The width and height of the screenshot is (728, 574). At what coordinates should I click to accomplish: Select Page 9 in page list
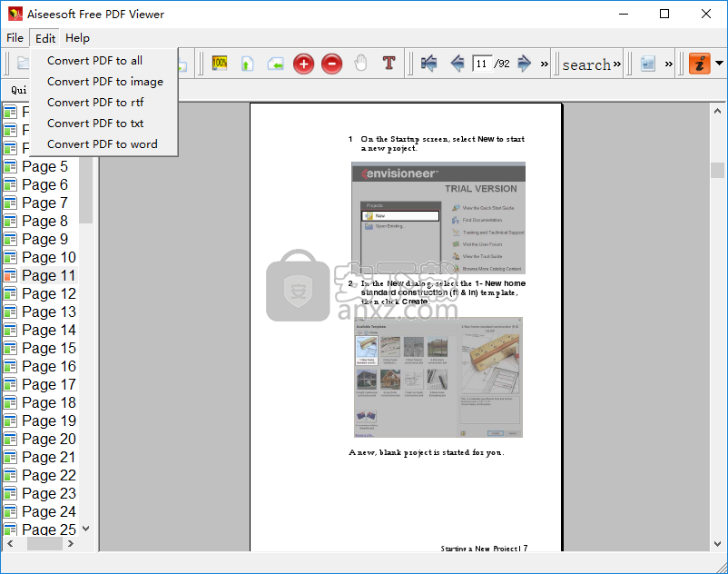[x=44, y=239]
